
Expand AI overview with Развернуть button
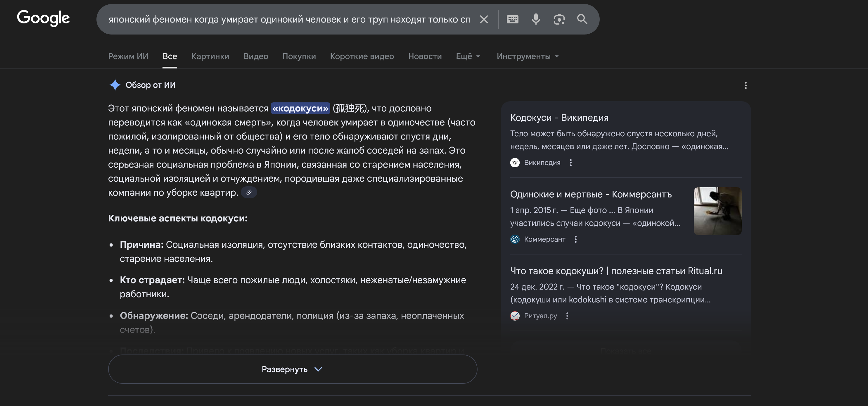click(292, 369)
